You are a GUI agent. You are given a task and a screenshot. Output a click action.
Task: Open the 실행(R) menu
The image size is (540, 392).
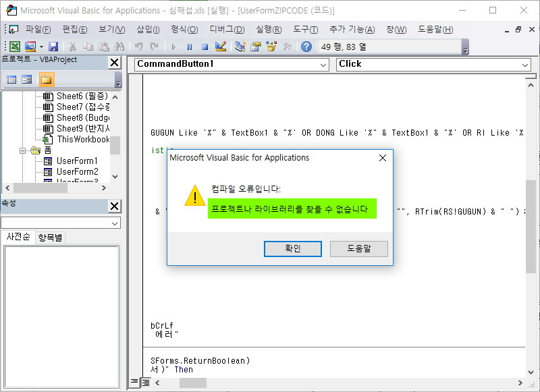tap(269, 30)
